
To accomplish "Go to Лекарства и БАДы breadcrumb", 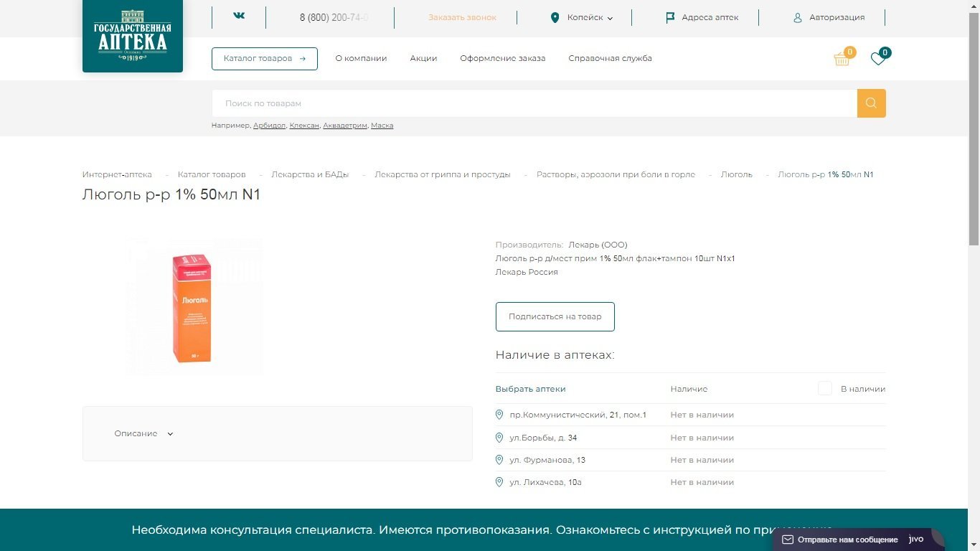I will click(x=310, y=174).
